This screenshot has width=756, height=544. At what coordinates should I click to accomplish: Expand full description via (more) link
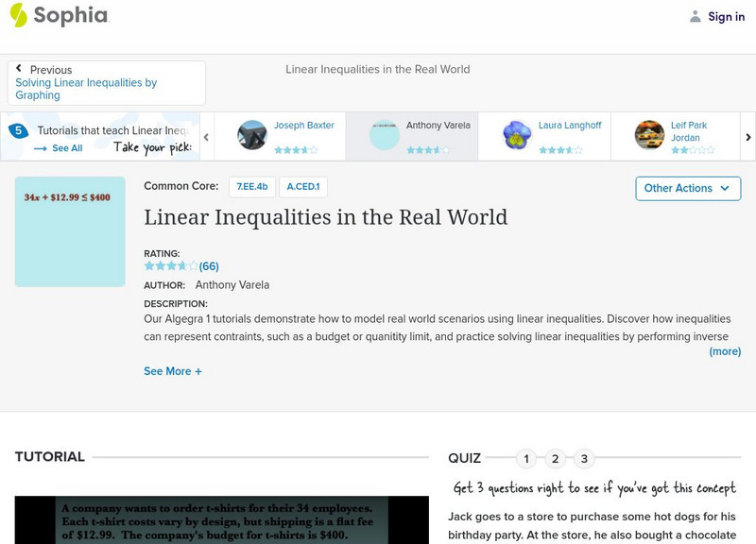725,351
